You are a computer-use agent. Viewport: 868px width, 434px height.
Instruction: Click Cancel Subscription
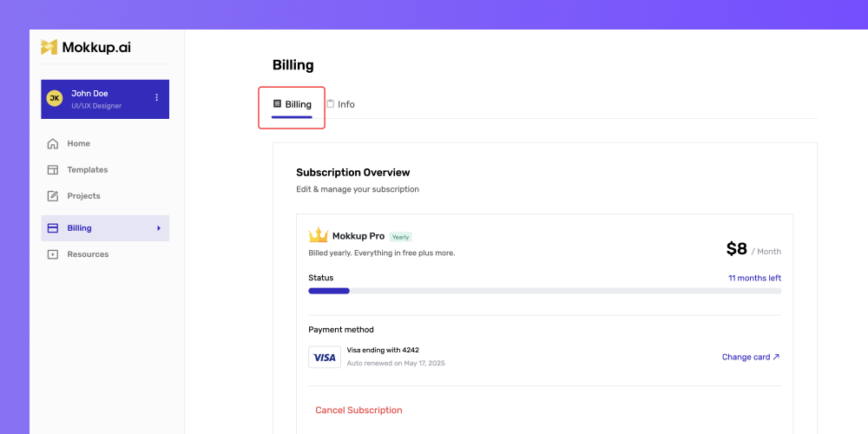click(358, 411)
